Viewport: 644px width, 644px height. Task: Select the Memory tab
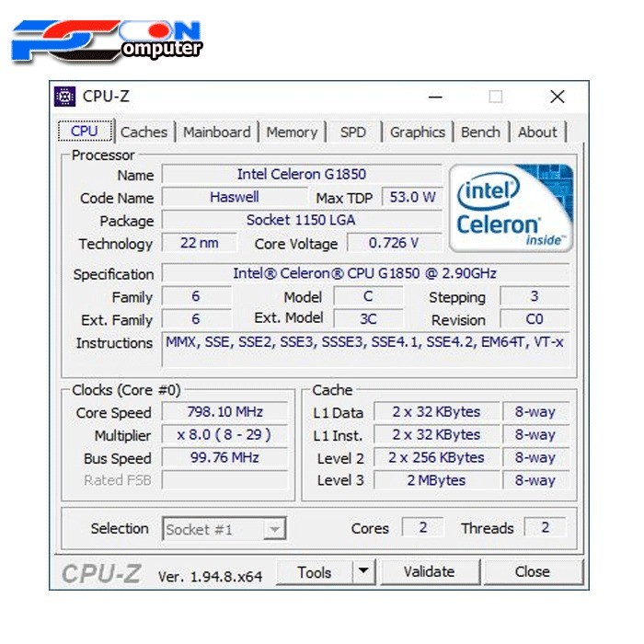pyautogui.click(x=292, y=132)
